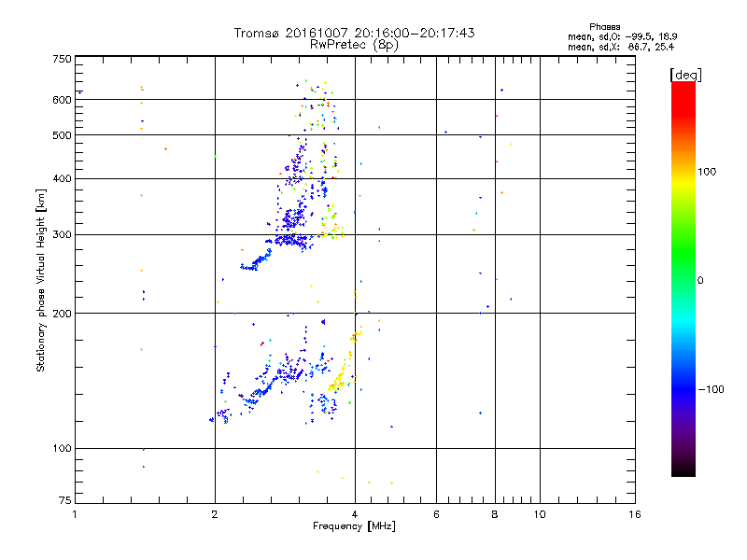Image resolution: width=747 pixels, height=560 pixels.
Task: Click the red top end of the colorbar
Action: click(x=683, y=87)
